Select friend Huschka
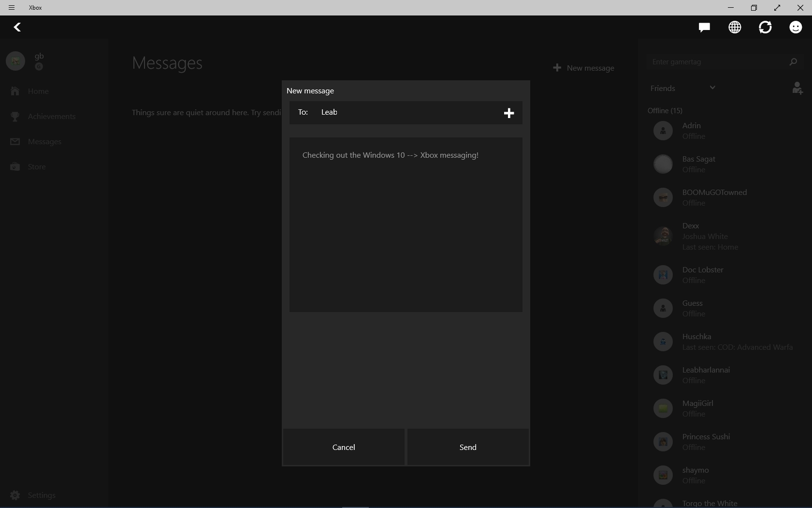 tap(725, 342)
